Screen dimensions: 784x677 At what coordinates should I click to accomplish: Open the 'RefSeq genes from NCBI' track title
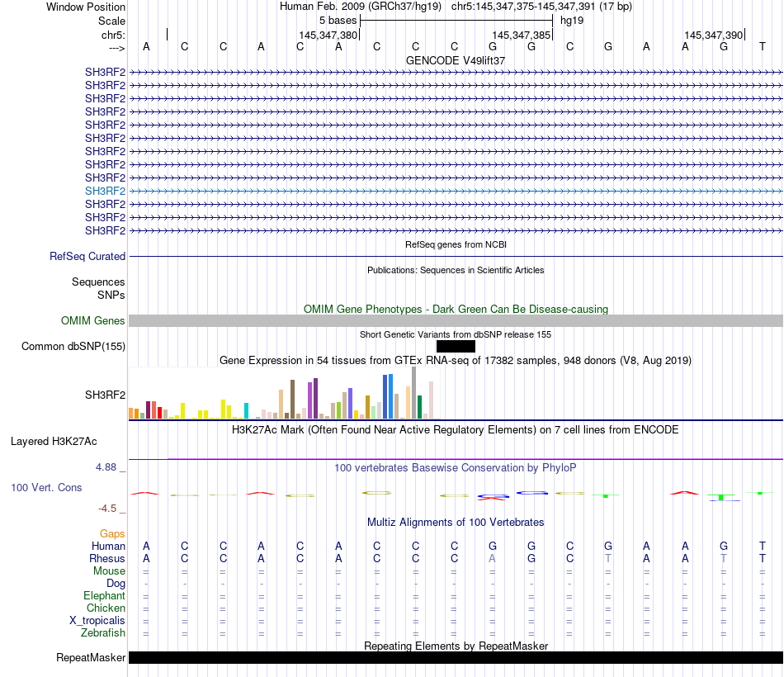tap(456, 244)
